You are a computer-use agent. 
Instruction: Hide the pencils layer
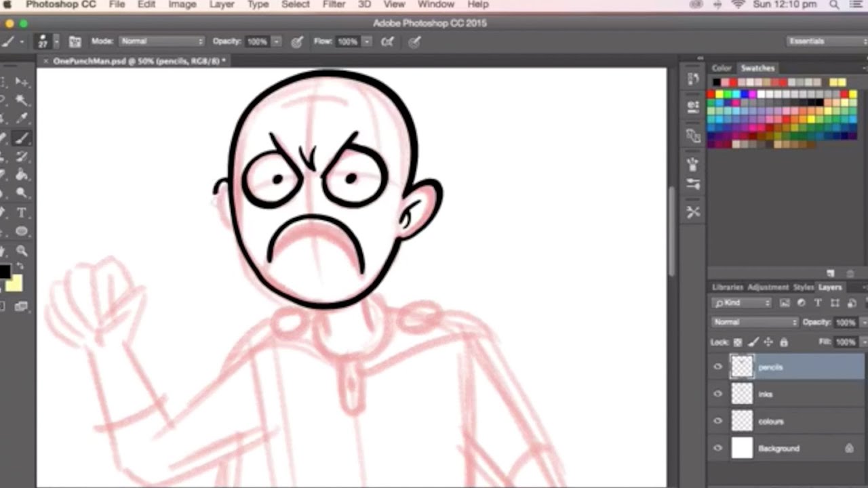click(x=718, y=367)
